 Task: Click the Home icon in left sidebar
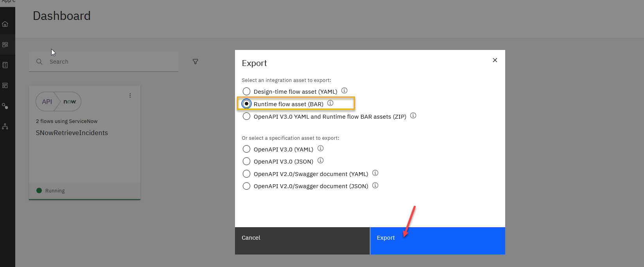5,24
